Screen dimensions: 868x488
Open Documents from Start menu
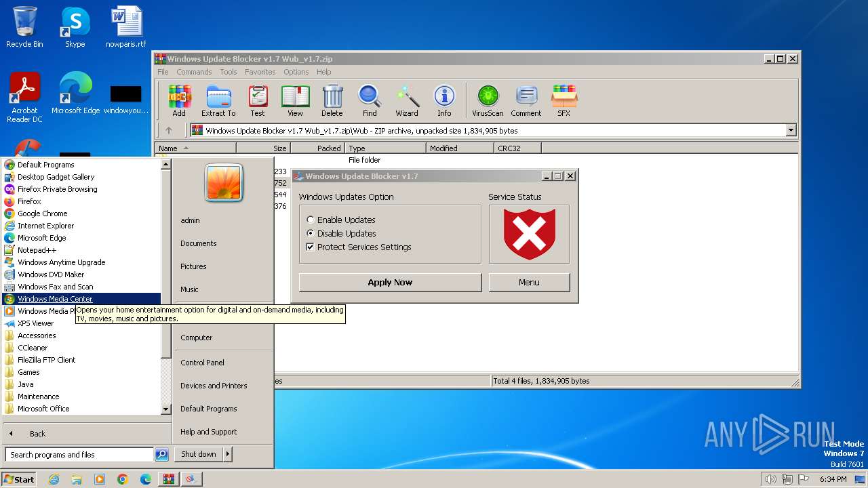(199, 243)
